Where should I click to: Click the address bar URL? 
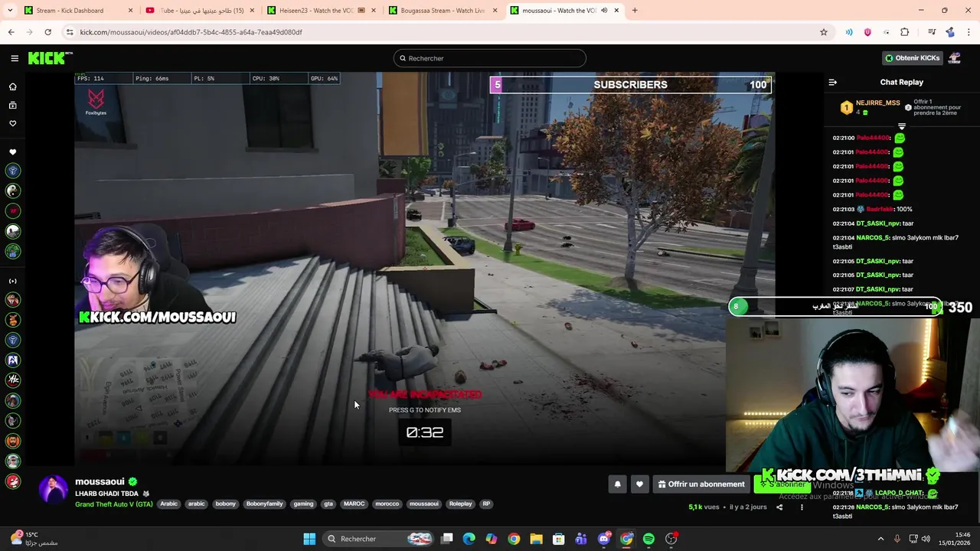(x=191, y=32)
